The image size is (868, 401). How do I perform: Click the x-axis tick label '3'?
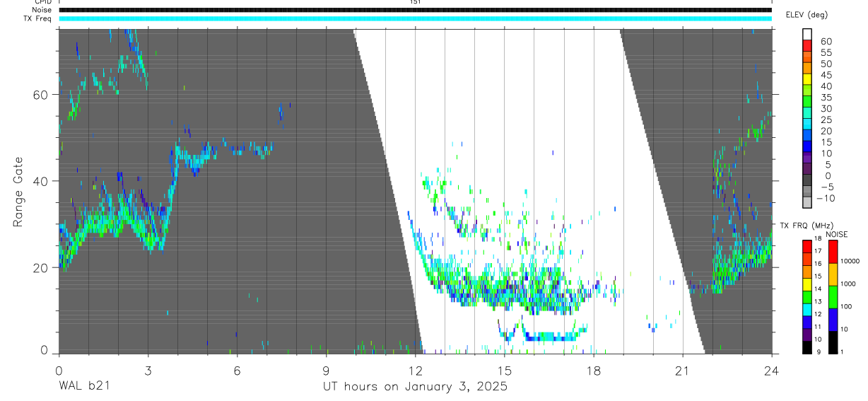tap(148, 370)
